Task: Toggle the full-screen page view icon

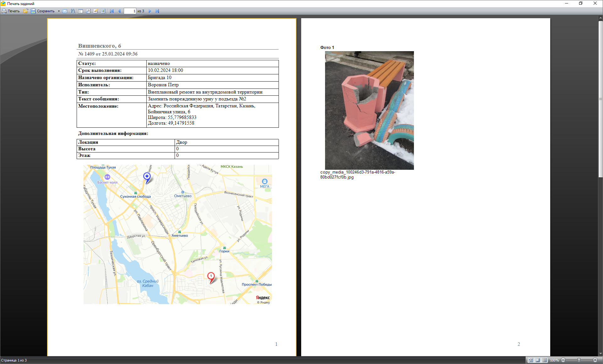Action: click(103, 11)
